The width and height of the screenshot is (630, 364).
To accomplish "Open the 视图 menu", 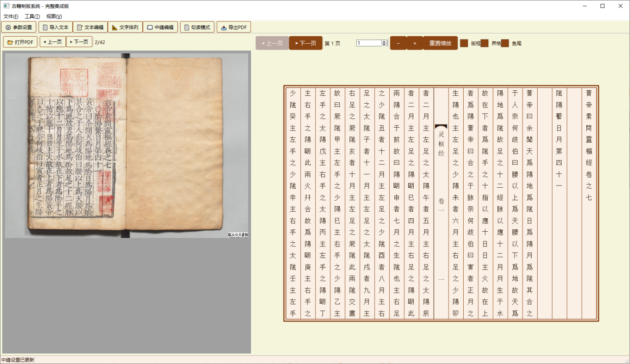I will [54, 16].
